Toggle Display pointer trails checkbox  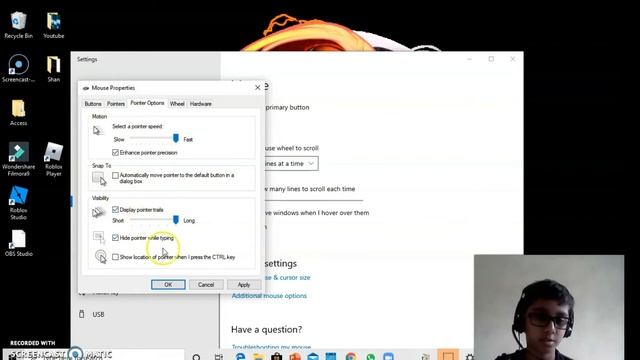[116, 209]
